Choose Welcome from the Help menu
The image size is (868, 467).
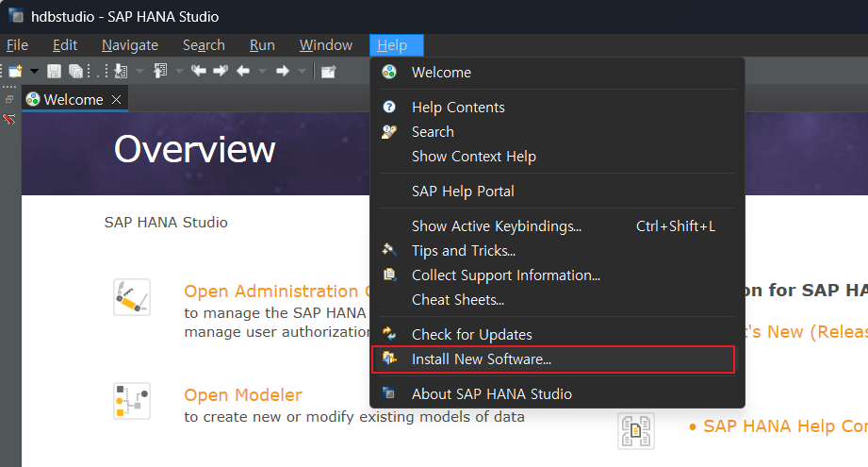557,72
